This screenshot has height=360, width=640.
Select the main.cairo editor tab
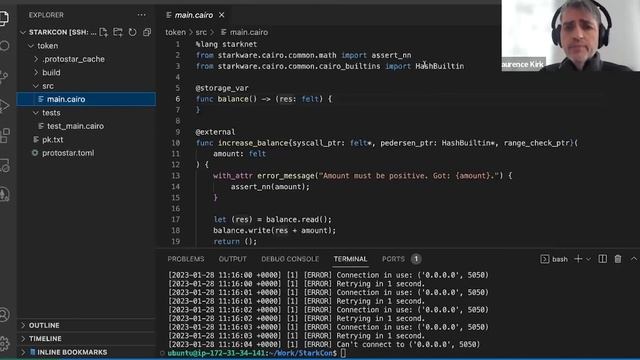[195, 15]
